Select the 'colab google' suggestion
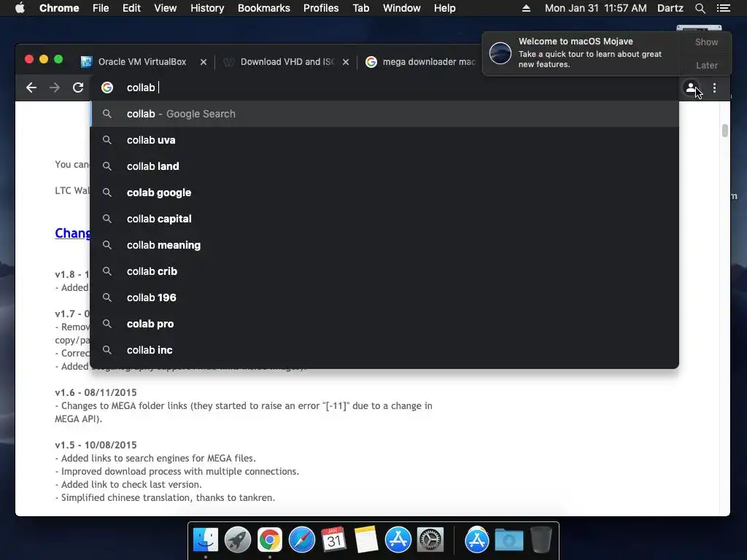 pos(384,192)
